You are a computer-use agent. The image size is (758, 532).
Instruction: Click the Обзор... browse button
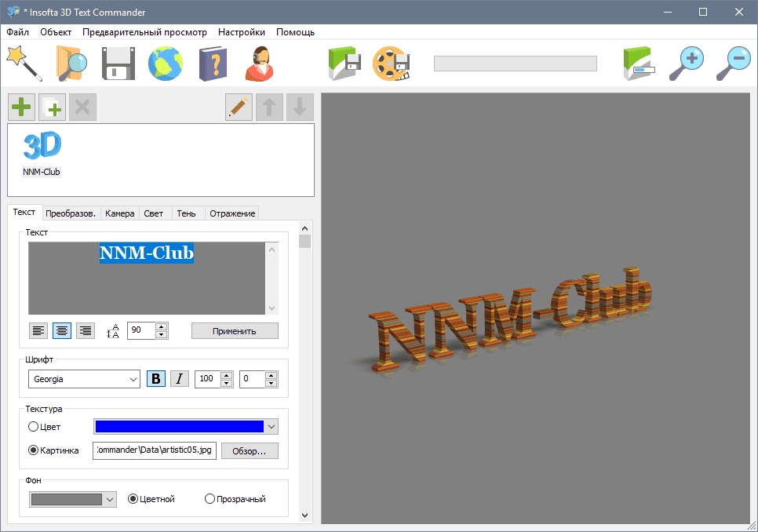(250, 451)
